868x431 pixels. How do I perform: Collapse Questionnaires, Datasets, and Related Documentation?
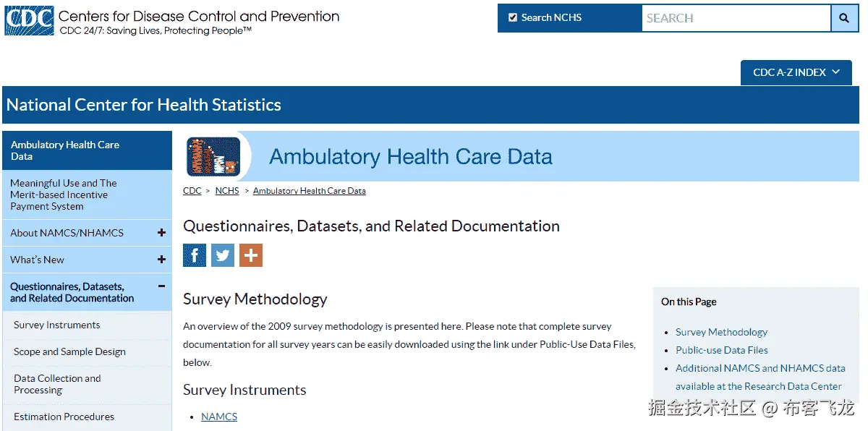(x=161, y=286)
